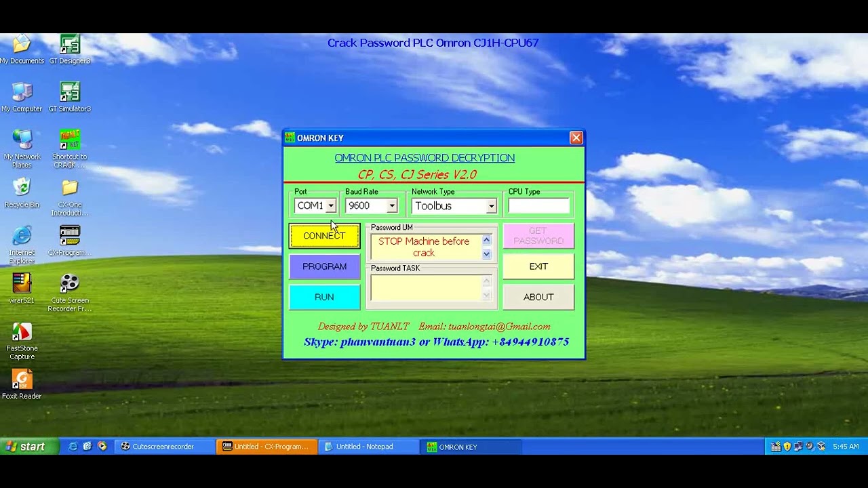Image resolution: width=868 pixels, height=488 pixels.
Task: Launch FastStone Capture shortcut
Action: click(22, 341)
